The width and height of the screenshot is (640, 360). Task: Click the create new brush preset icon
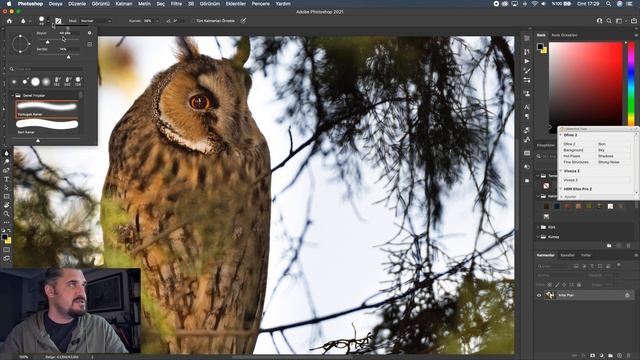(x=89, y=44)
